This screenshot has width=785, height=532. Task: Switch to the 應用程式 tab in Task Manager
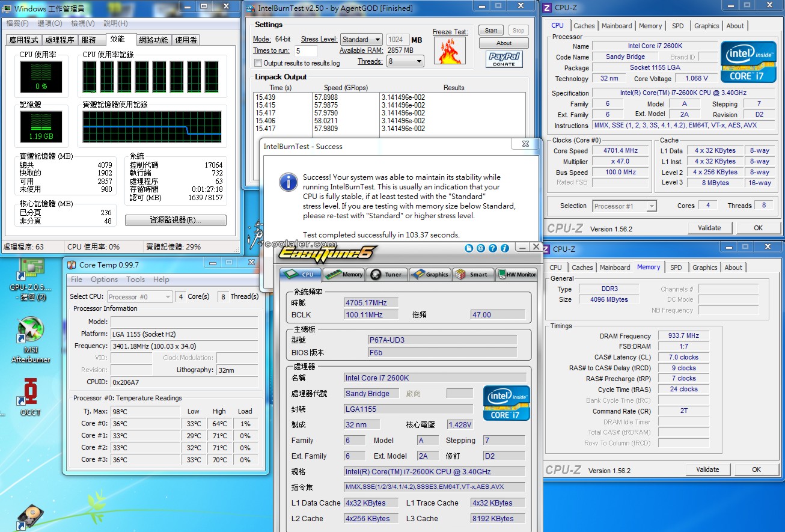(24, 40)
